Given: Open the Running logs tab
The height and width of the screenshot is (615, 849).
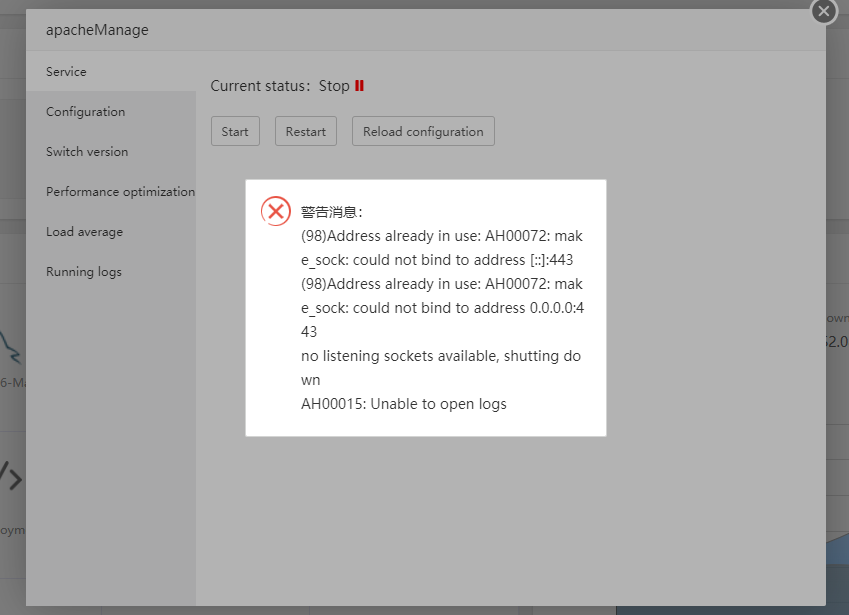Looking at the screenshot, I should tap(111, 272).
